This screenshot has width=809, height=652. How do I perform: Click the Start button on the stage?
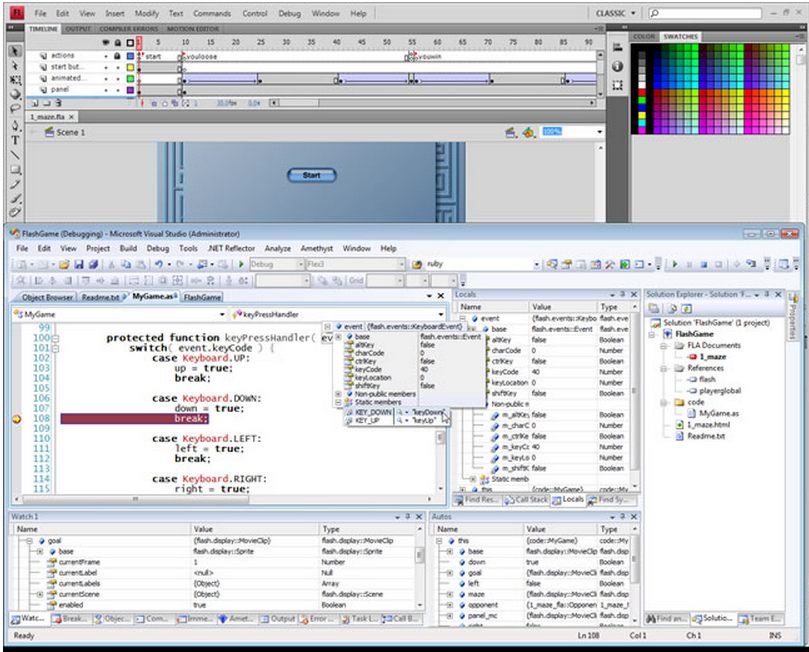coord(312,175)
